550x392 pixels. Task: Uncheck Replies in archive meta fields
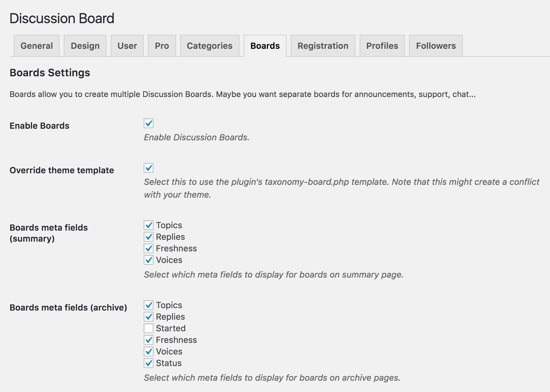(149, 317)
